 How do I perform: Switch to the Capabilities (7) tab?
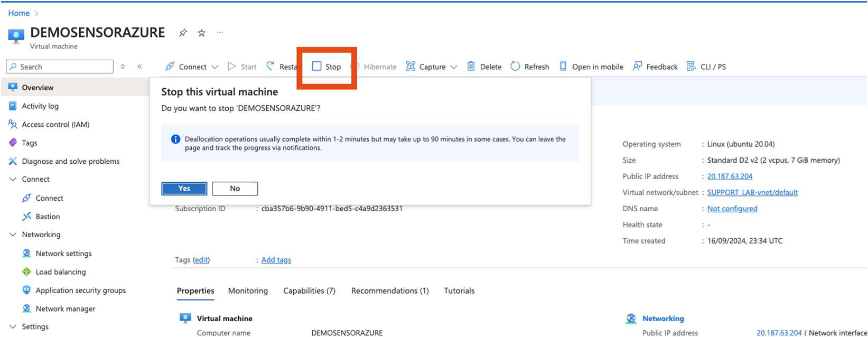309,291
